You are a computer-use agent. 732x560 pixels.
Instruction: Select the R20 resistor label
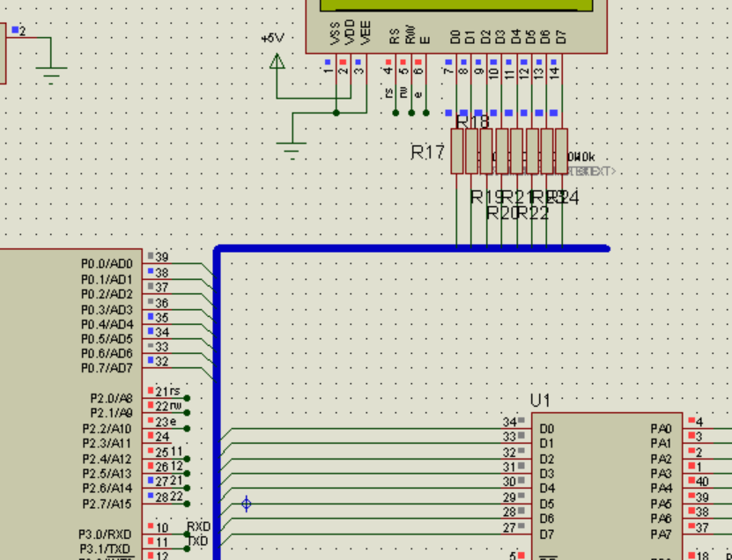[503, 213]
